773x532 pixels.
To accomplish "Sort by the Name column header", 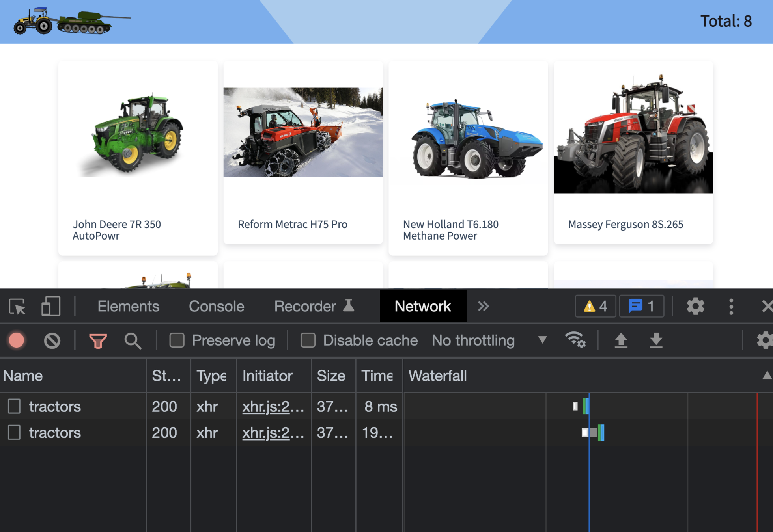I will tap(73, 376).
